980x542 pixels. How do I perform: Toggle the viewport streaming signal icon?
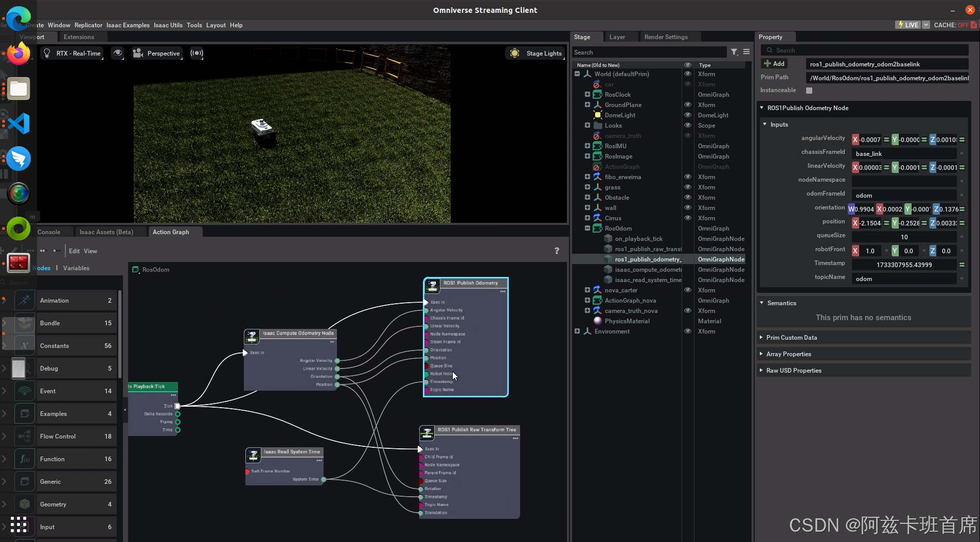[x=197, y=53]
